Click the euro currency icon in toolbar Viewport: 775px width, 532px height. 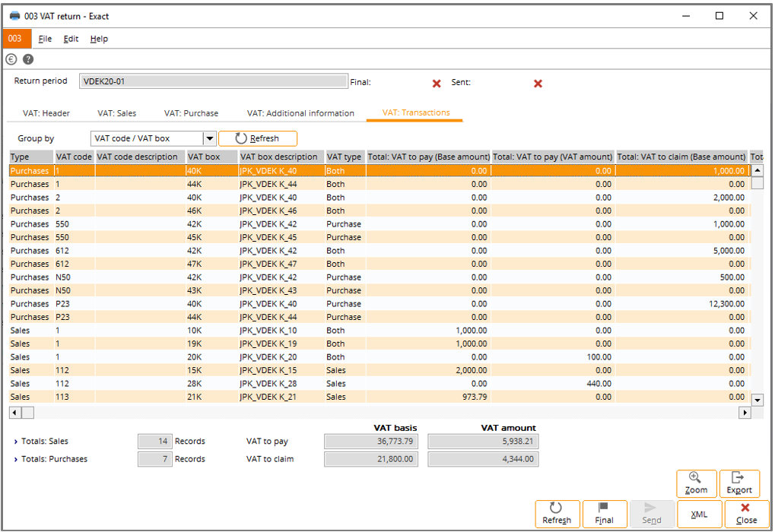[x=11, y=59]
